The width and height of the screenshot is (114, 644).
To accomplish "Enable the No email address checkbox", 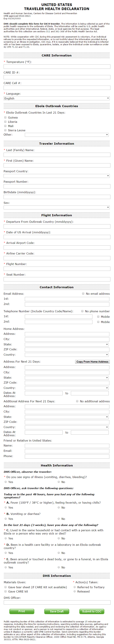I will 83,294.
